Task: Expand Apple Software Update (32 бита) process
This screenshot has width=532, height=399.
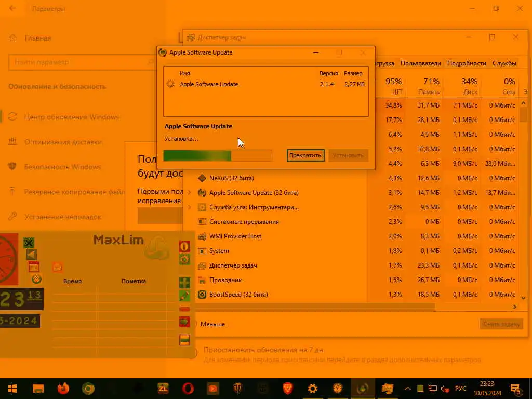Action: tap(189, 193)
